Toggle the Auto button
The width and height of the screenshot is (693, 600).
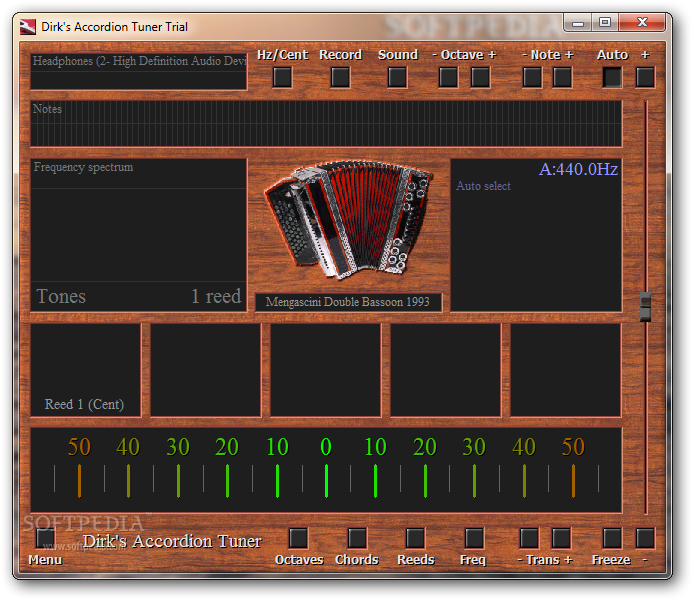coord(612,77)
